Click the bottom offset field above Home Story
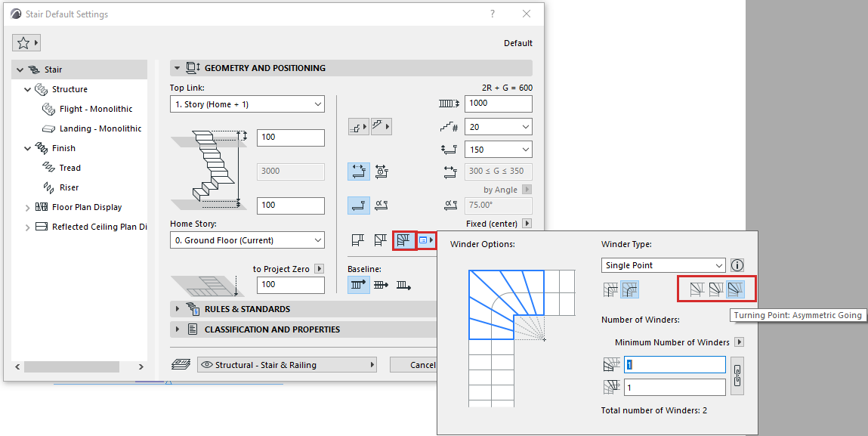Screen dimensions: 868x436 pyautogui.click(x=291, y=205)
